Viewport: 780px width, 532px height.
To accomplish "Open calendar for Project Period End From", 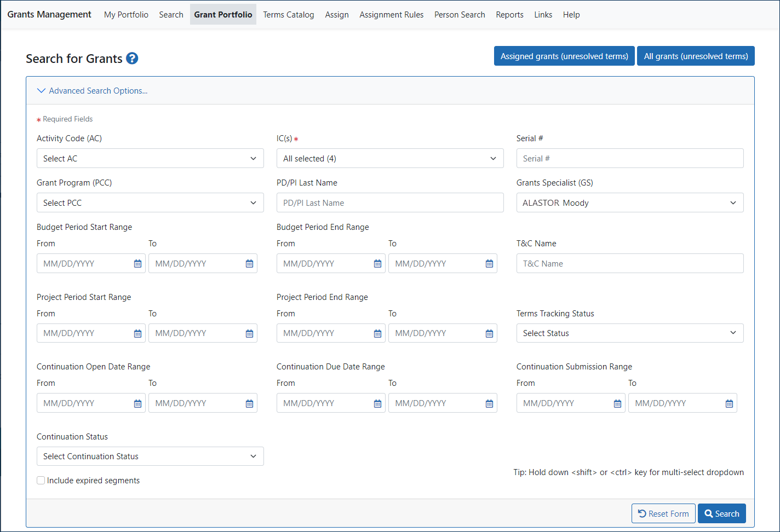I will (377, 333).
